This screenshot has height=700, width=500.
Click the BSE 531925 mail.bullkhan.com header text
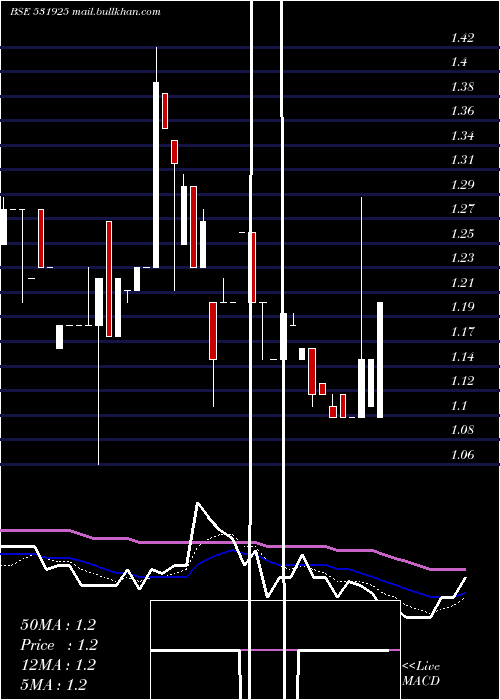85,12
